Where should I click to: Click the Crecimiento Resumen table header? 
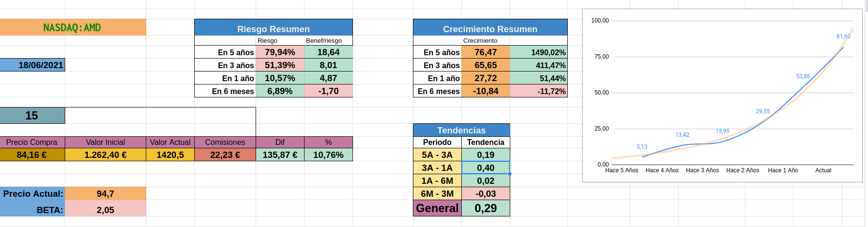[490, 29]
